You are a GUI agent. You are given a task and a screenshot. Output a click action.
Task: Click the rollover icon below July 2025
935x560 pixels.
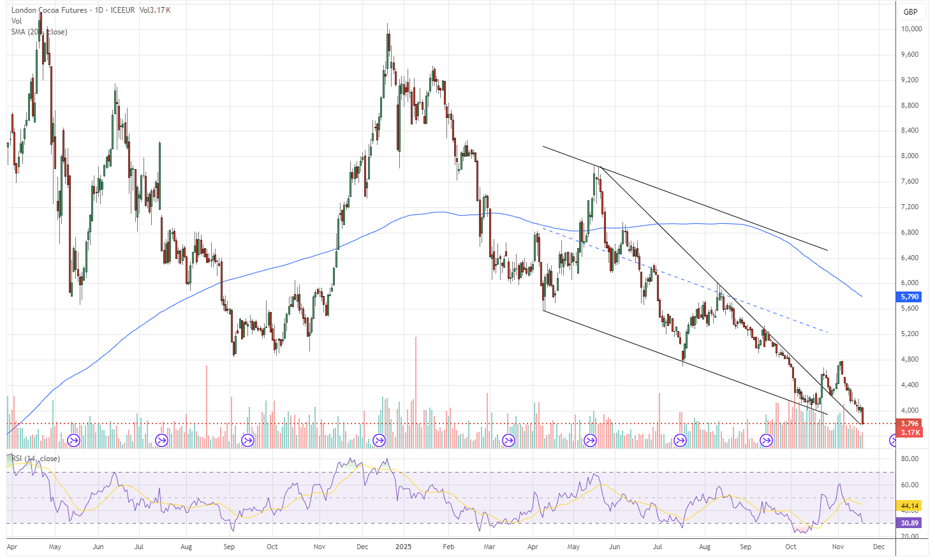click(x=679, y=439)
